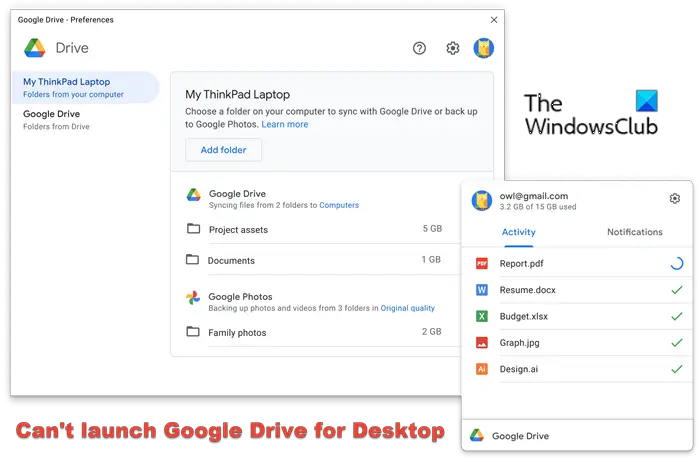Screen dimensions: 698x459
Task: Click the owl@gmail.com account email
Action: click(x=533, y=196)
